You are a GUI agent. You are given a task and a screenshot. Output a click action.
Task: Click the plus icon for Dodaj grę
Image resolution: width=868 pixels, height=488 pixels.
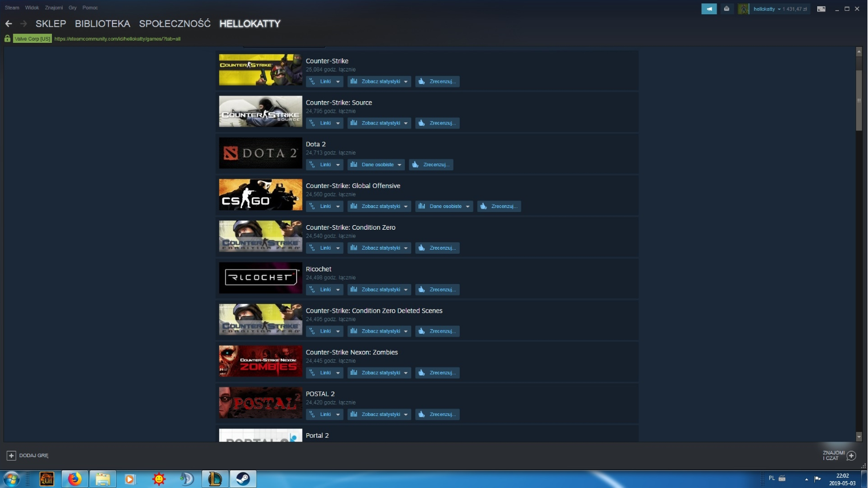tap(11, 455)
